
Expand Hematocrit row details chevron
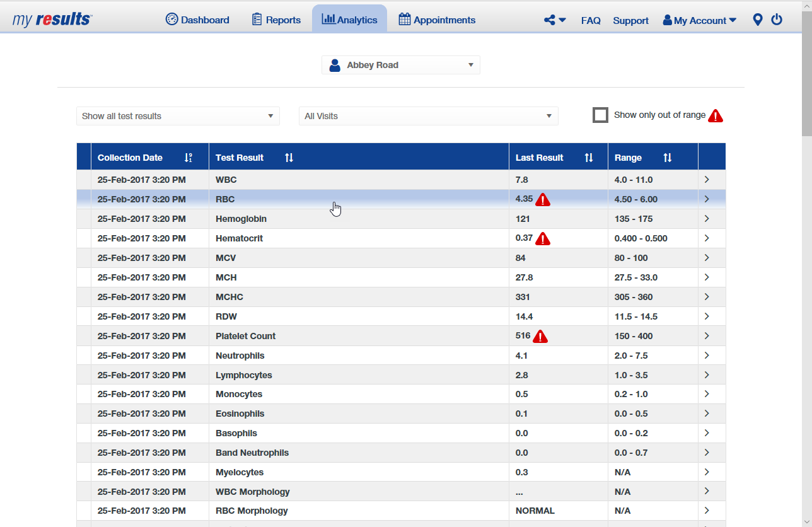coord(707,238)
